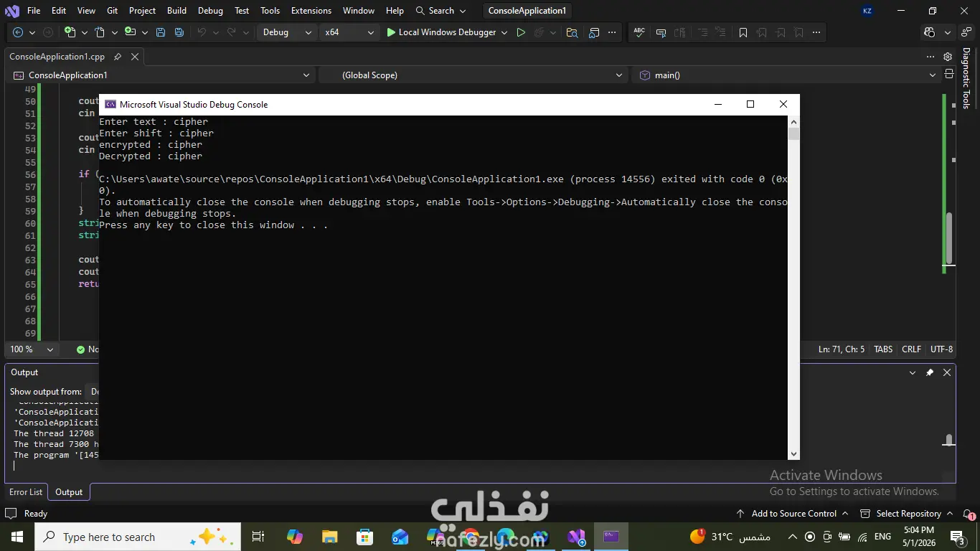Open the Tools menu
980x551 pixels.
click(270, 11)
